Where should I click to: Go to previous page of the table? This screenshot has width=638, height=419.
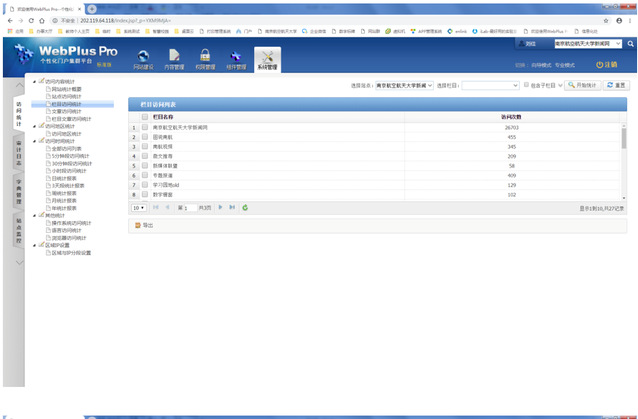[x=167, y=207]
